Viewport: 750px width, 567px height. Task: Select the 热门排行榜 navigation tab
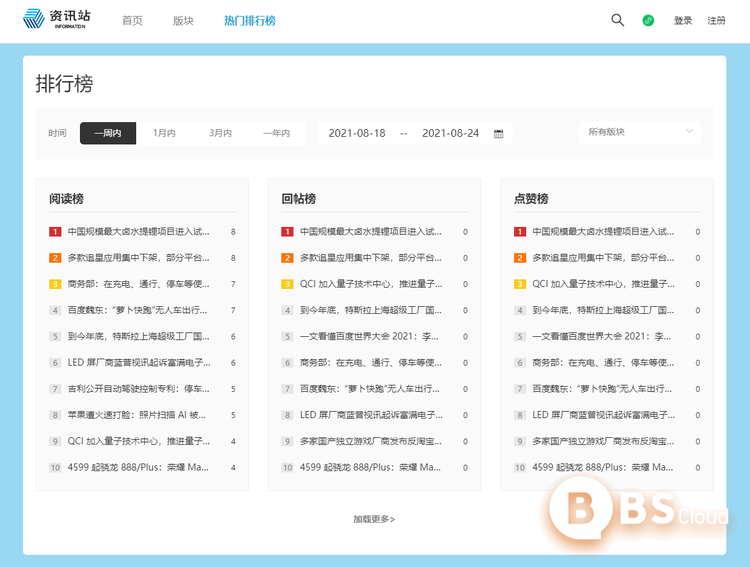click(x=250, y=21)
